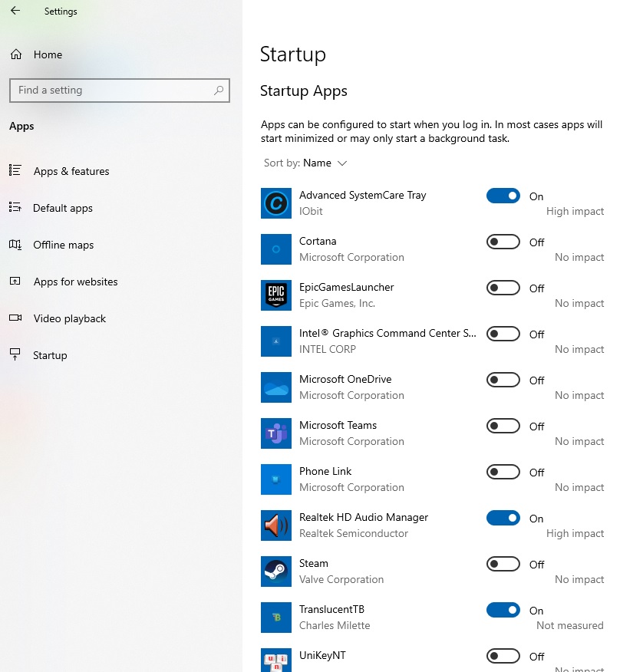Screen dimensions: 643x672
Task: Click the Cortana app name
Action: (x=318, y=241)
